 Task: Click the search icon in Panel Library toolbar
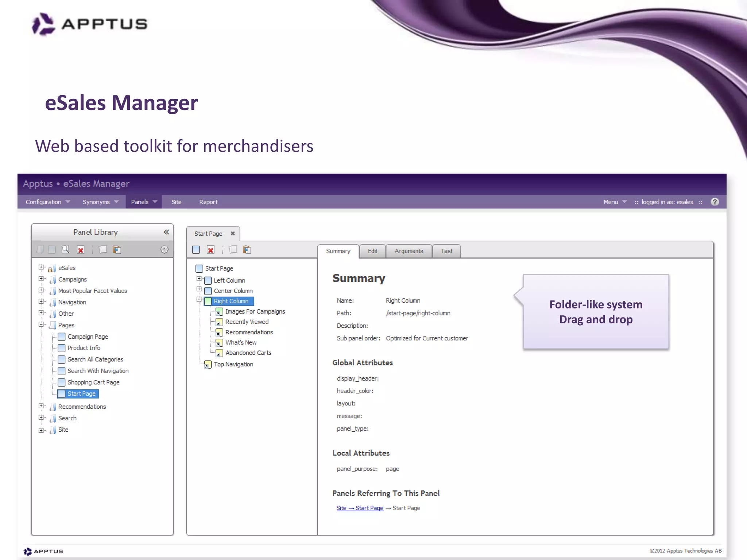coord(66,249)
